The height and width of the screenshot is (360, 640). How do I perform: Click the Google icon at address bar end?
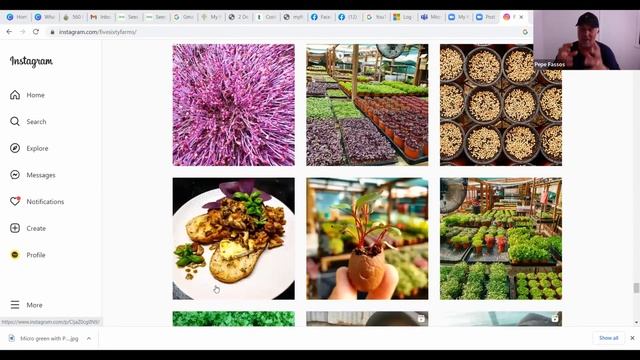pos(525,32)
